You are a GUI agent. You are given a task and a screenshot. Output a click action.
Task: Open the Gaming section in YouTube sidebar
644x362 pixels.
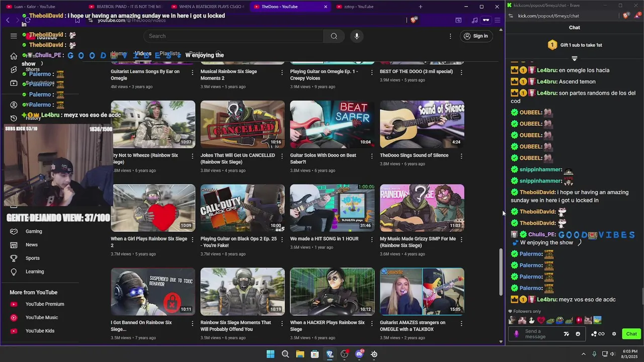34,231
